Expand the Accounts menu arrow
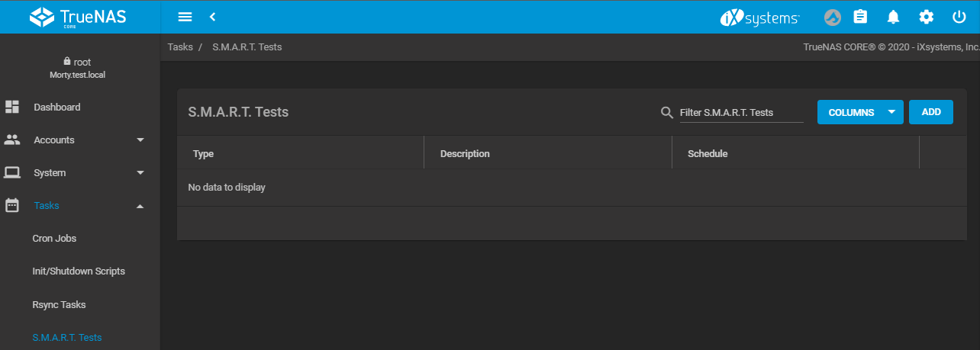Screen dimensions: 980x350 point(140,140)
